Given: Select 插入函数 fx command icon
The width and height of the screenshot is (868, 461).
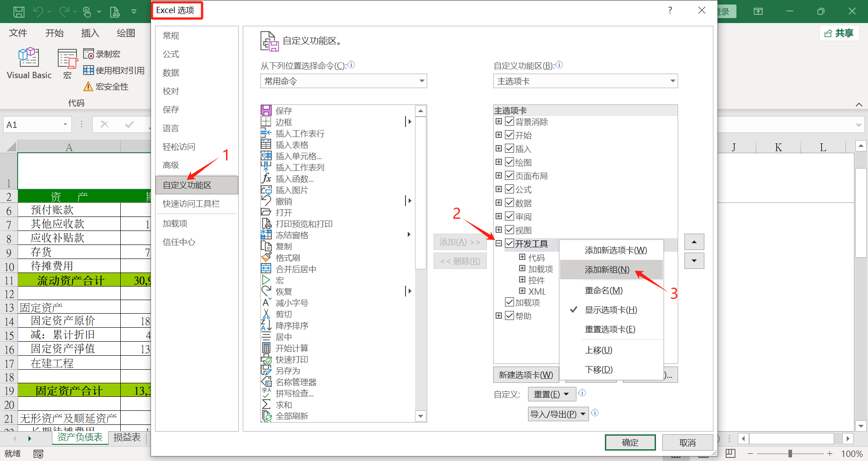Looking at the screenshot, I should (266, 178).
